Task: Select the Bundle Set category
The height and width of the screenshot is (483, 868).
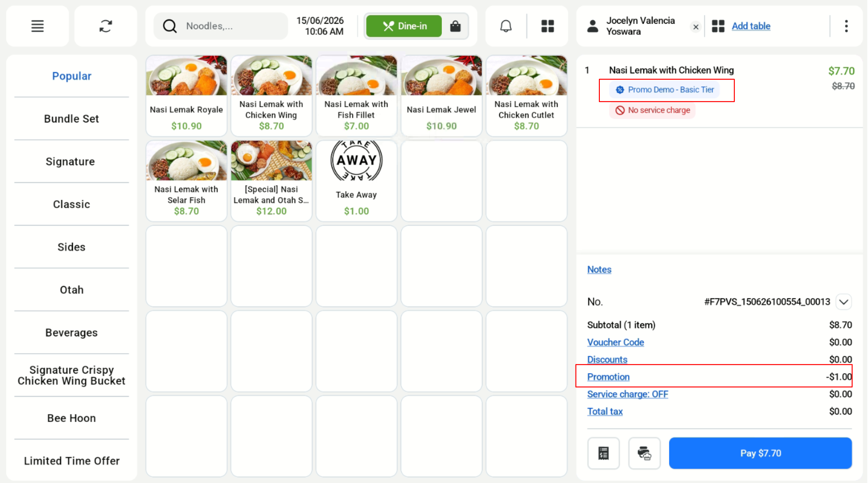Action: click(72, 119)
